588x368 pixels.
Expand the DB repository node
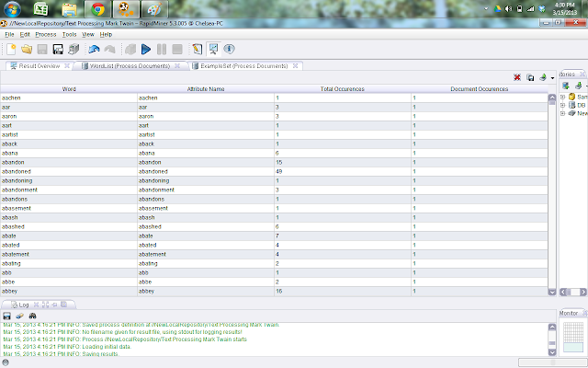[562, 105]
